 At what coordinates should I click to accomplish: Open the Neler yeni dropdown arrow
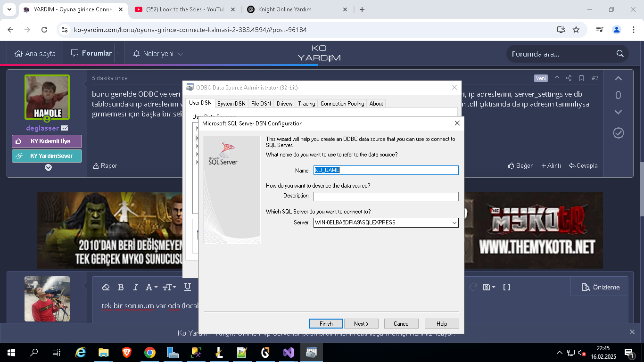[x=180, y=54]
